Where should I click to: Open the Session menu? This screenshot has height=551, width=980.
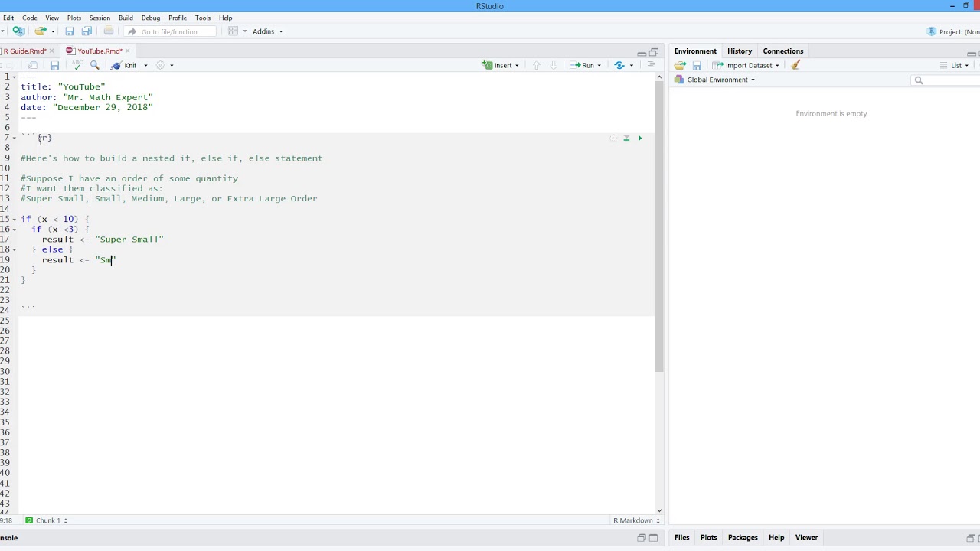pos(100,18)
